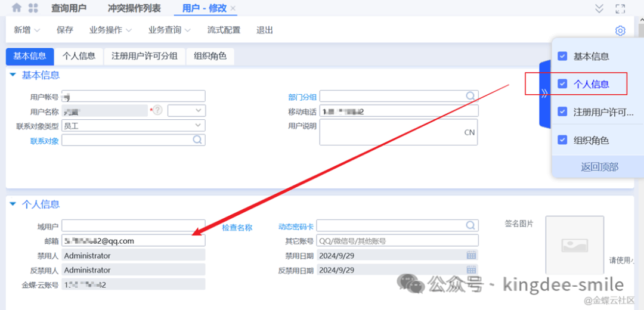Click the home icon in top bar
Screen dimensions: 644x310
pos(17,8)
